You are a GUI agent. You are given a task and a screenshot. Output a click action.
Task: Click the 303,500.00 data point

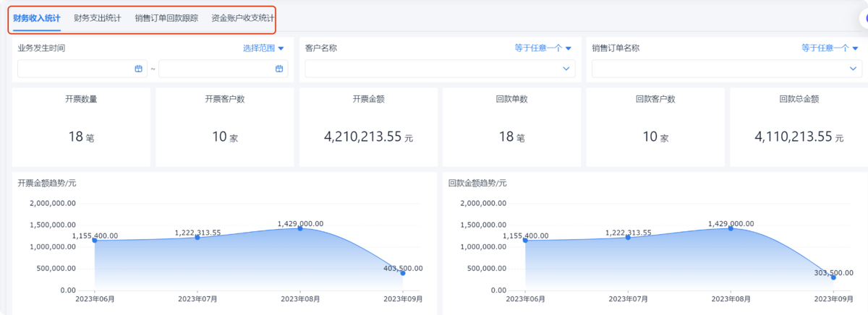coord(833,277)
